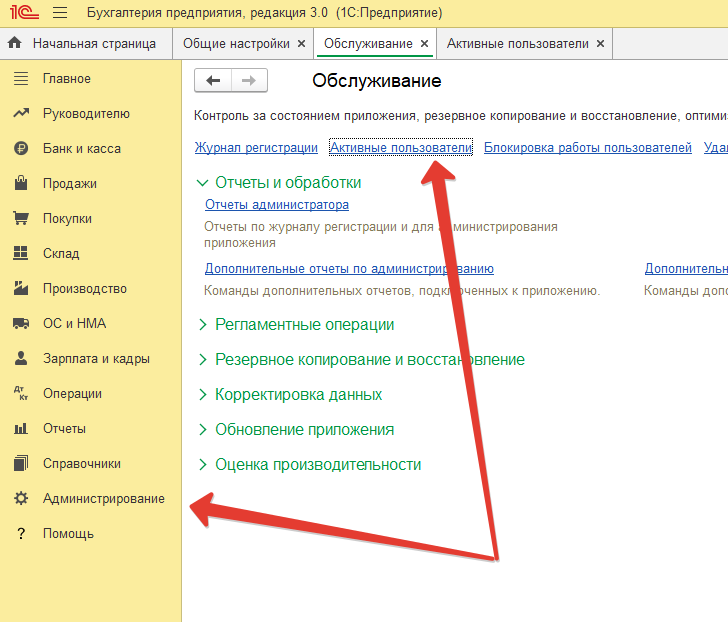Click the Банк и касса ruble icon
The height and width of the screenshot is (622, 728).
[x=21, y=149]
